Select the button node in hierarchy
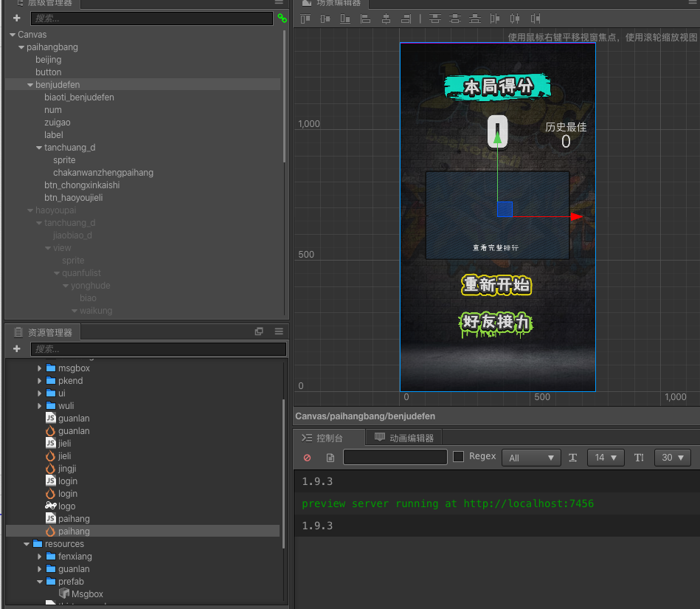The width and height of the screenshot is (700, 609). (x=48, y=72)
